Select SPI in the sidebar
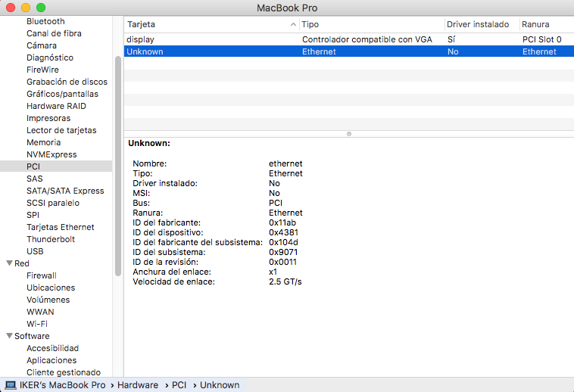Image resolution: width=574 pixels, height=392 pixels. click(33, 215)
